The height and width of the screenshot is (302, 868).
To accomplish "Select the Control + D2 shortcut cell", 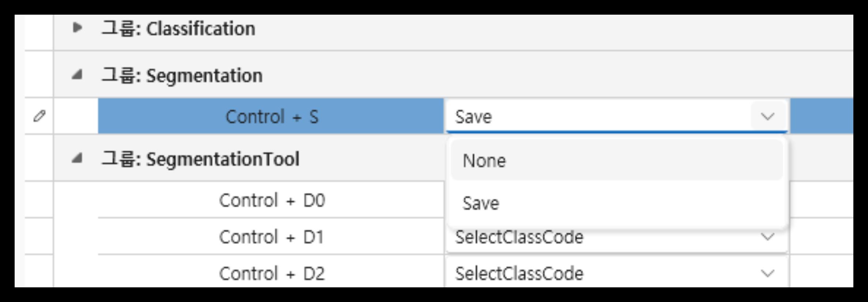I will click(x=272, y=273).
